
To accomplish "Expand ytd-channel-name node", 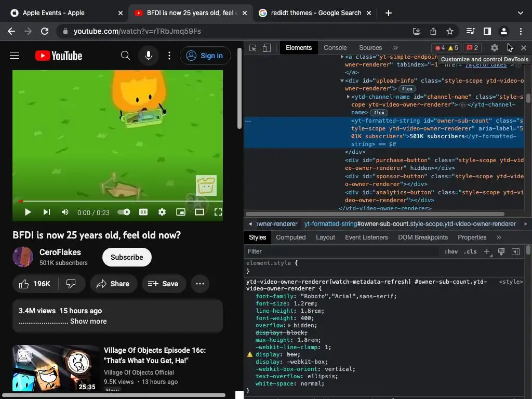I will tap(348, 97).
